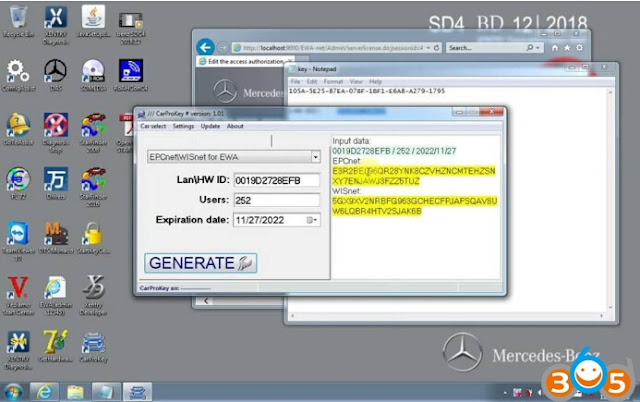
Task: Open File Explorer from the taskbar
Action: click(x=75, y=392)
